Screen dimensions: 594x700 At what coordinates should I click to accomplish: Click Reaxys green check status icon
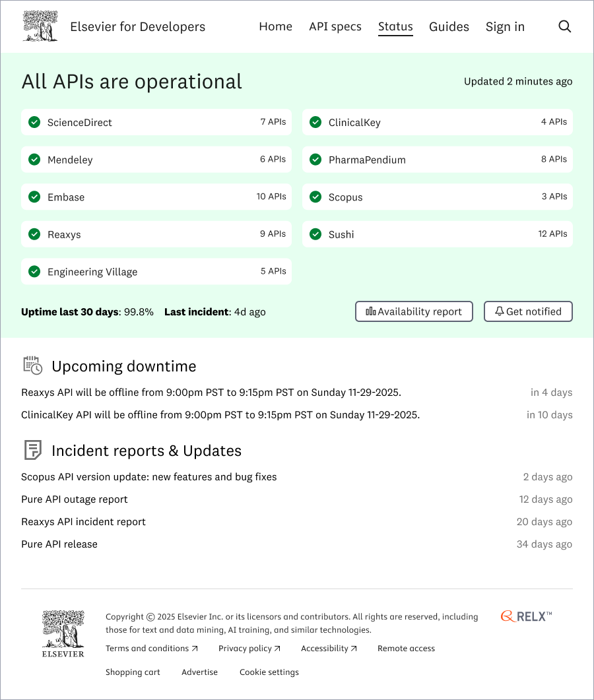tap(34, 234)
